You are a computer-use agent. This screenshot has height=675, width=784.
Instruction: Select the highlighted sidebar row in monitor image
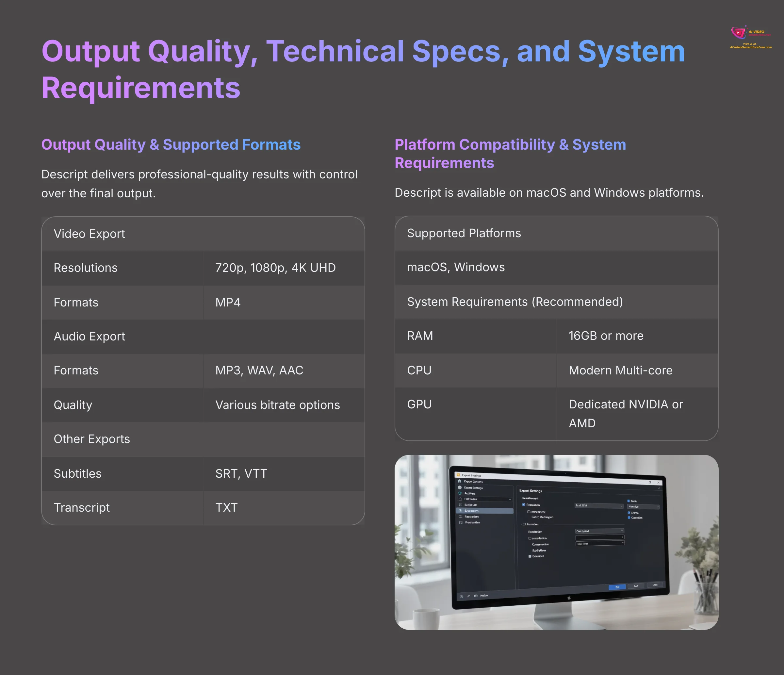tap(485, 511)
